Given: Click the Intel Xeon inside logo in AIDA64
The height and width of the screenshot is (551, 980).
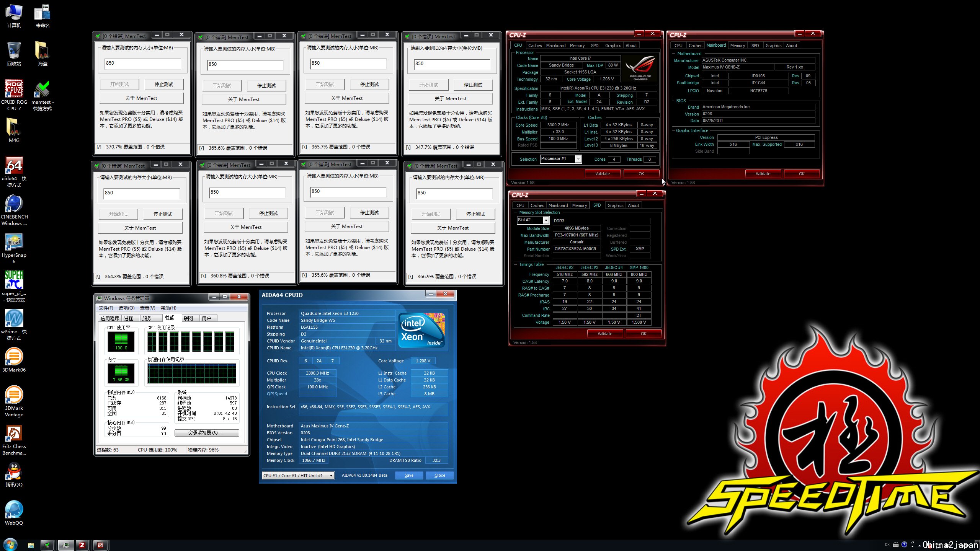Looking at the screenshot, I should [421, 330].
